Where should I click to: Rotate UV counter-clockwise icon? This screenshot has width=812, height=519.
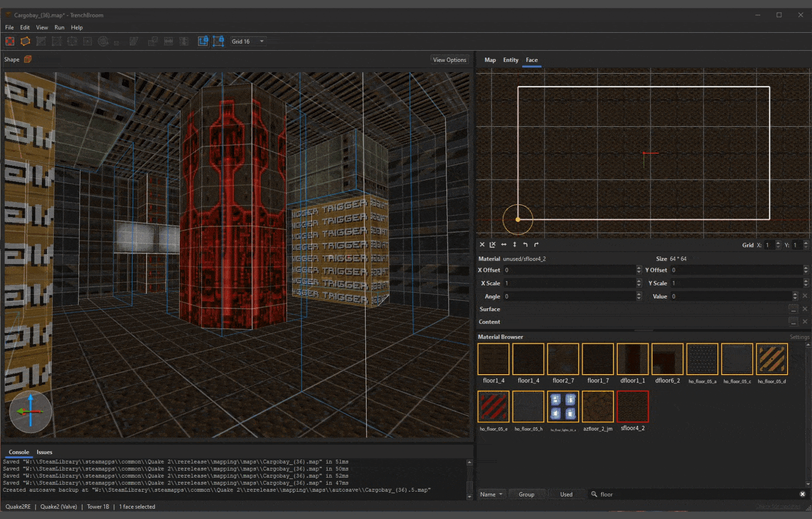click(525, 245)
